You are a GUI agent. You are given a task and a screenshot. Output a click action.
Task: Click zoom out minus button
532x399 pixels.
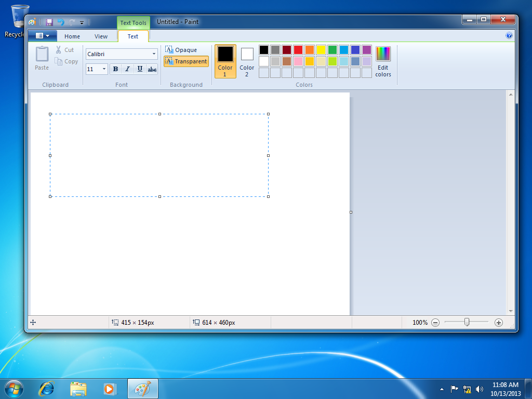pos(435,323)
